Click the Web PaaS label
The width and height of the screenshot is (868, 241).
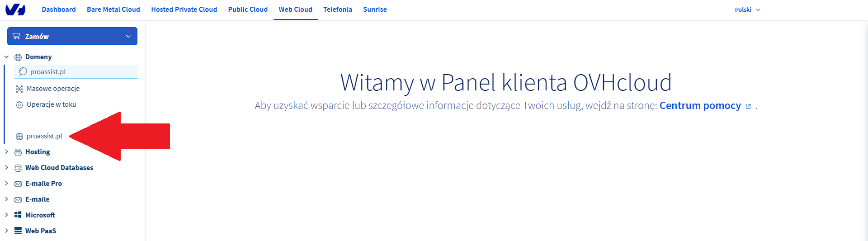(x=41, y=231)
